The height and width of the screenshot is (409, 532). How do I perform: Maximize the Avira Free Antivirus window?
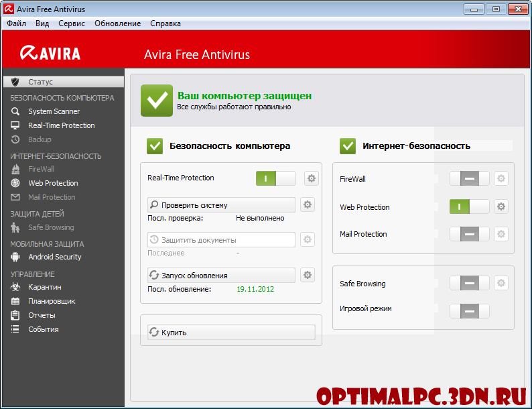click(x=496, y=9)
